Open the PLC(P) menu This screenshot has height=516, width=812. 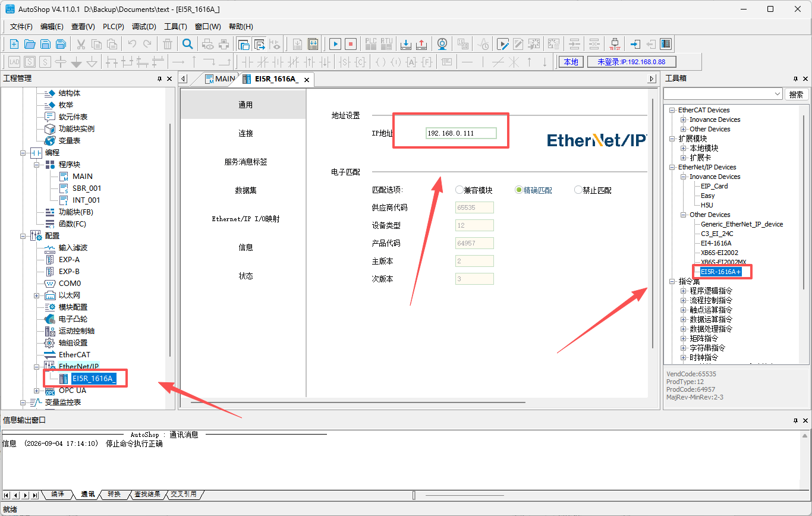[x=114, y=27]
